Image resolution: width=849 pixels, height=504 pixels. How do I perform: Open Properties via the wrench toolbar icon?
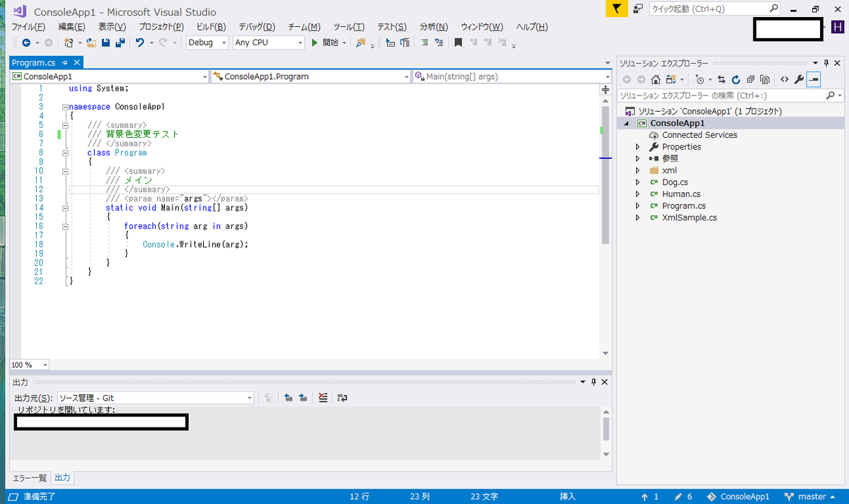(799, 79)
